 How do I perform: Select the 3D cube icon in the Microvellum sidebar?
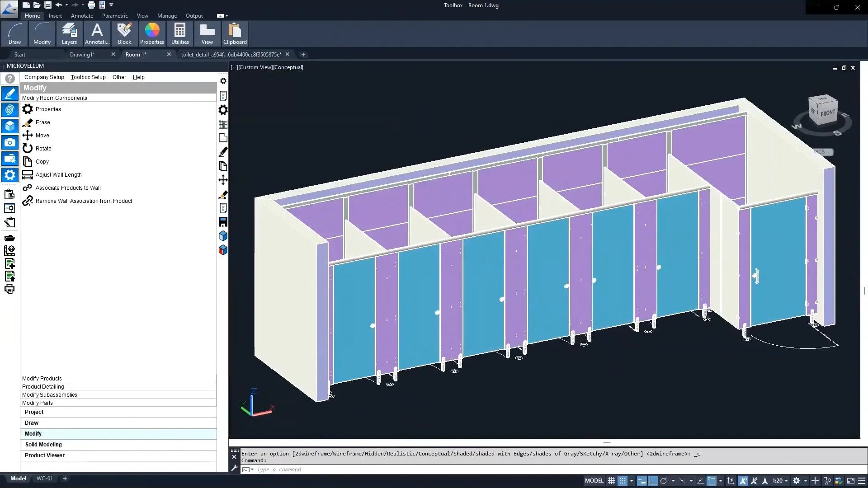click(x=10, y=126)
